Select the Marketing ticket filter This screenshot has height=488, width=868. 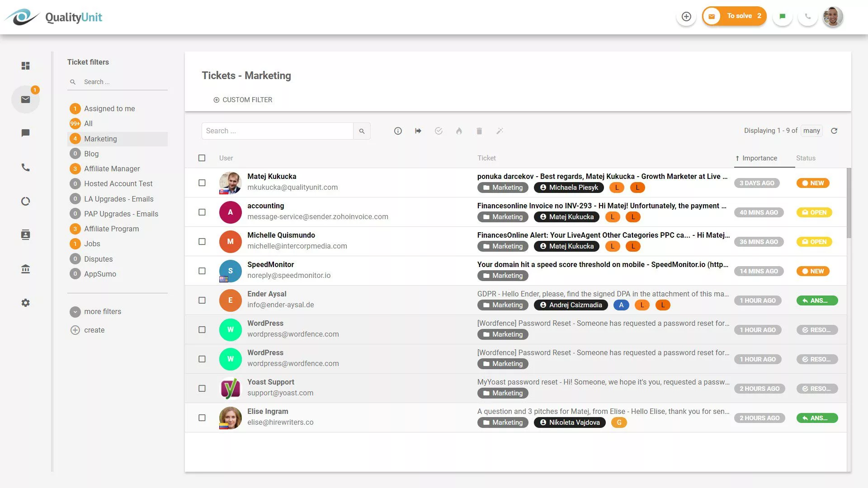pyautogui.click(x=100, y=139)
